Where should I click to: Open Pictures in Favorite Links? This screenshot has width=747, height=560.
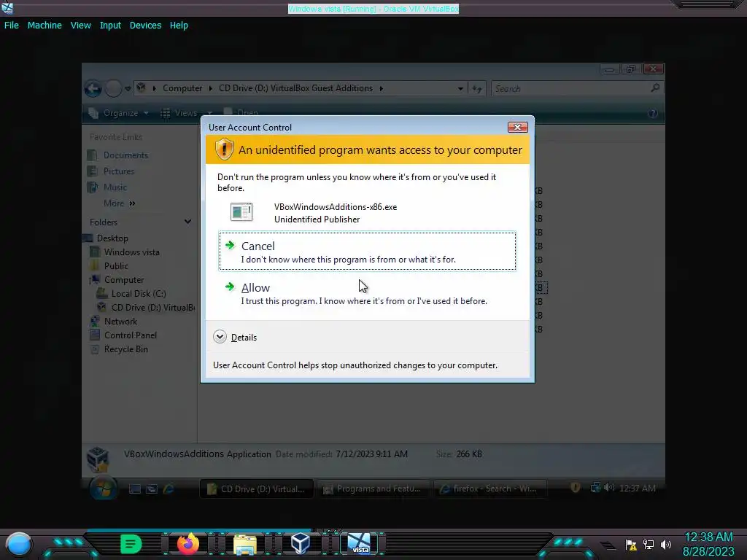coord(119,171)
